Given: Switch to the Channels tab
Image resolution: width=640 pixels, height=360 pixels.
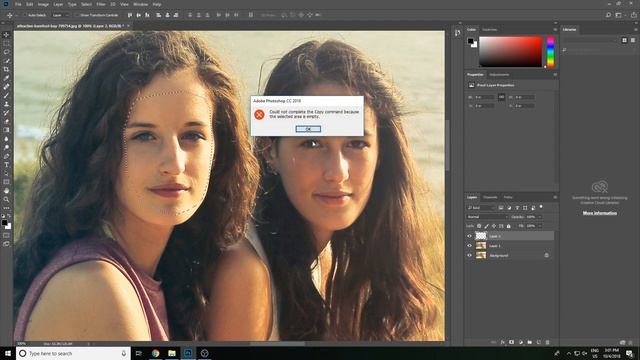Looking at the screenshot, I should (490, 197).
